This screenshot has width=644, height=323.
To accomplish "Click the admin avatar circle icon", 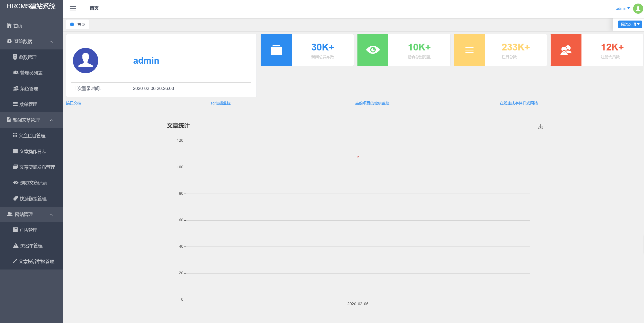I will pyautogui.click(x=638, y=8).
